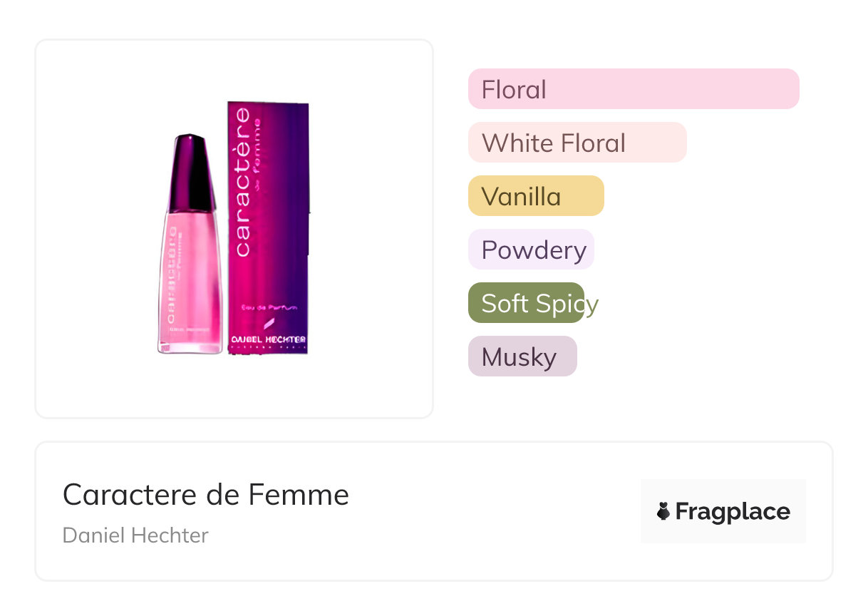Select the Floral accord bar
The width and height of the screenshot is (868, 616).
pyautogui.click(x=633, y=89)
